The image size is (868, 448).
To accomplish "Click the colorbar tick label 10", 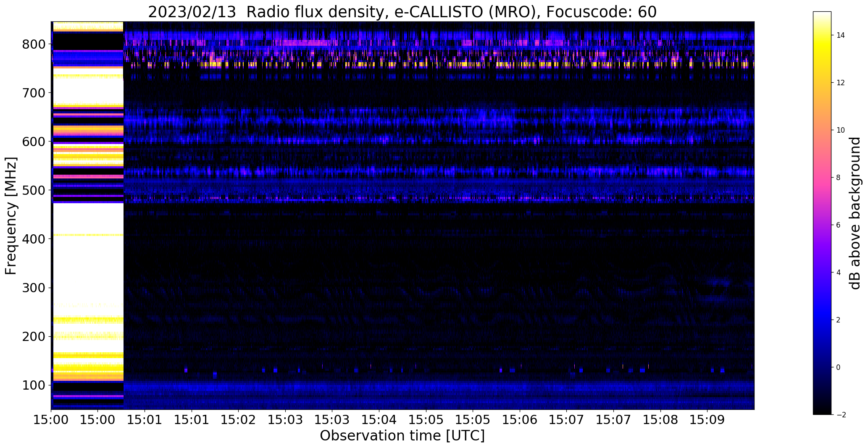I will tap(840, 130).
